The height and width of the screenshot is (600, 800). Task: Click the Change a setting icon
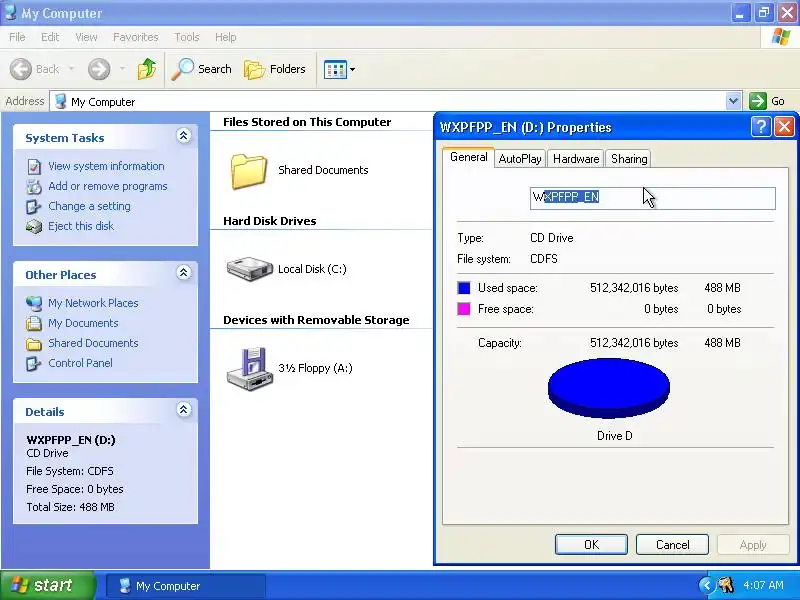[34, 207]
